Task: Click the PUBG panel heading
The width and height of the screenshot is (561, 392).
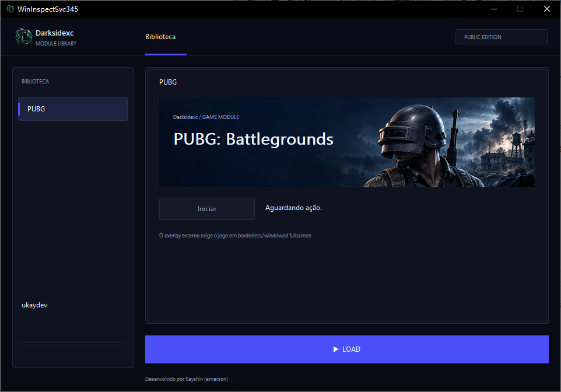Action: (x=168, y=82)
